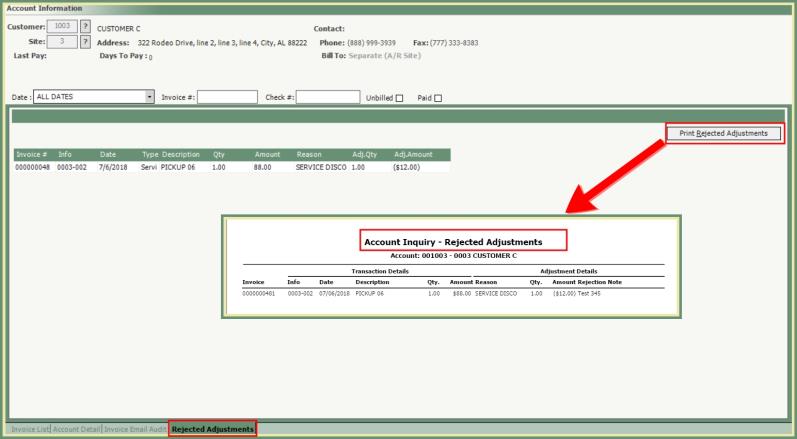Click the PICKUP 06 description cell in grid
Viewport: 797px width, 439px height.
[x=178, y=167]
